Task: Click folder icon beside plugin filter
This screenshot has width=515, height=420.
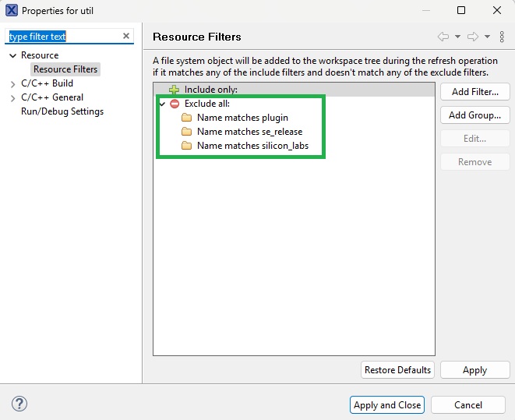Action: 186,117
